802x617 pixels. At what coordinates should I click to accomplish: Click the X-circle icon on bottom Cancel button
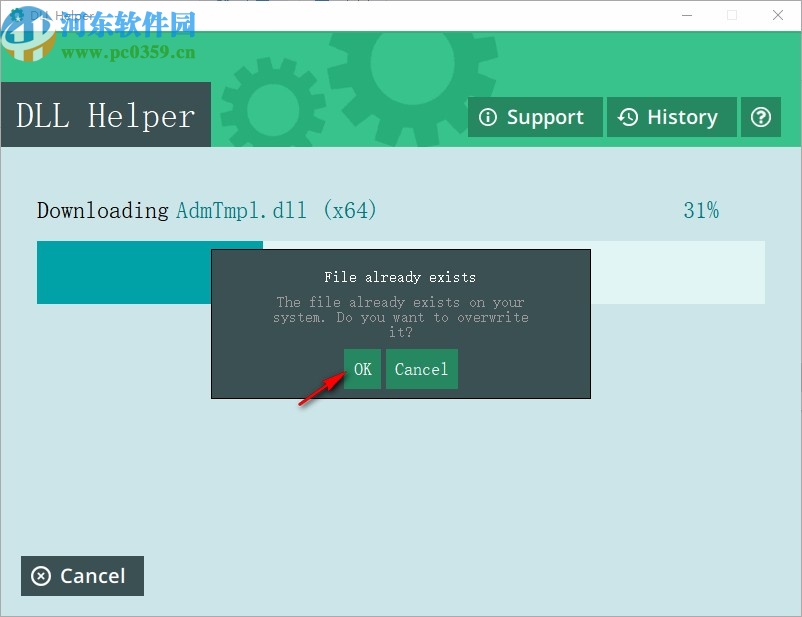pyautogui.click(x=41, y=576)
